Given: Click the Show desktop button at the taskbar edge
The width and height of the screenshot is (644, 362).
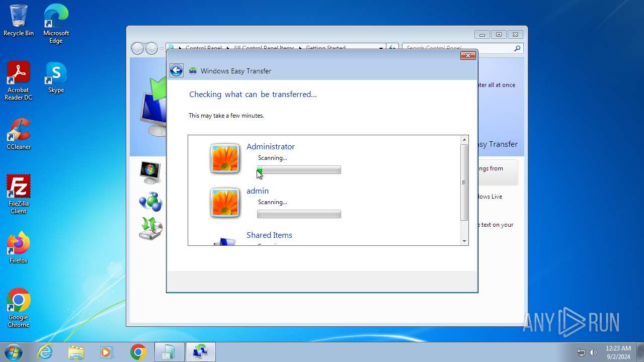Looking at the screenshot, I should coord(640,352).
